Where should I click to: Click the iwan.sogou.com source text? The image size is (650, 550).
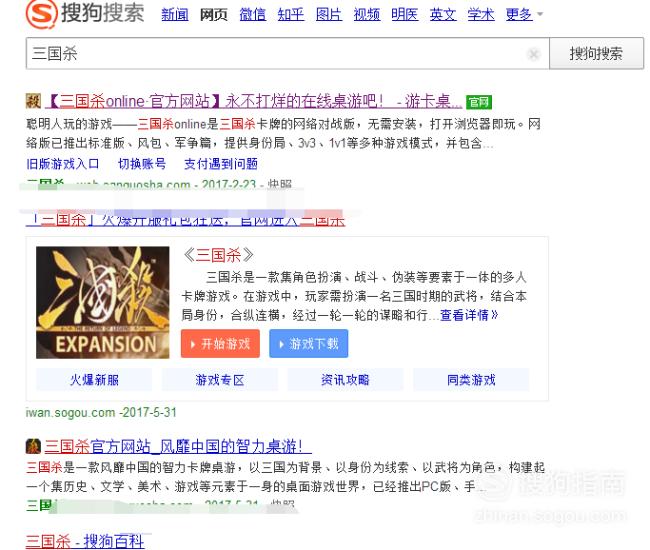pos(70,413)
